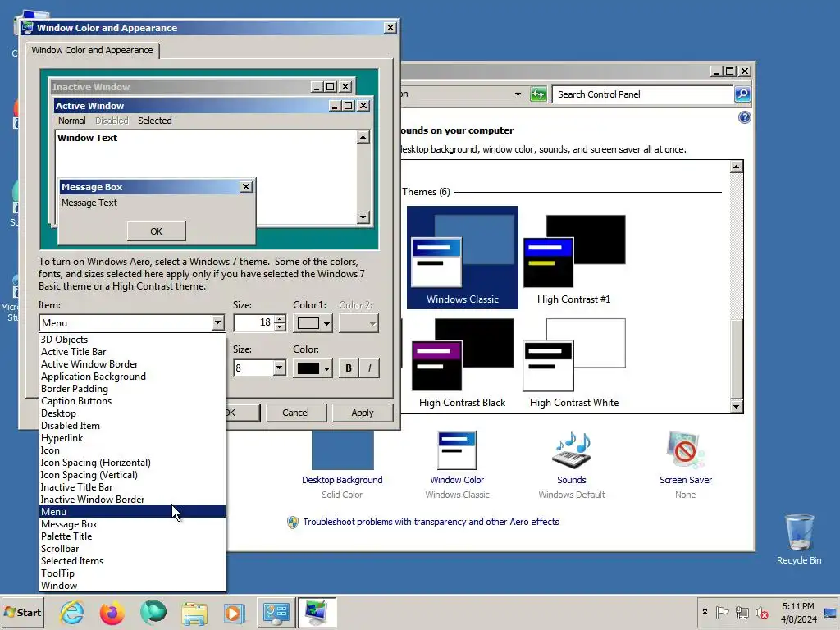The height and width of the screenshot is (630, 840).
Task: Open Desktop Background settings icon
Action: point(342,450)
